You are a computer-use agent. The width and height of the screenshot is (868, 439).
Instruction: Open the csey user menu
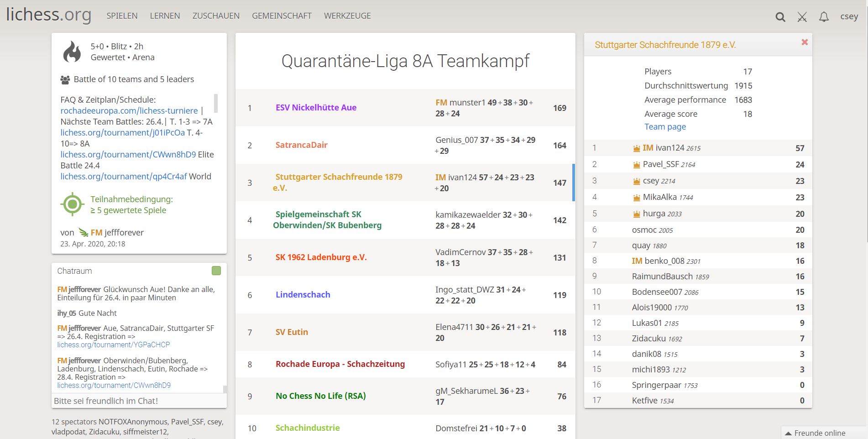[849, 16]
